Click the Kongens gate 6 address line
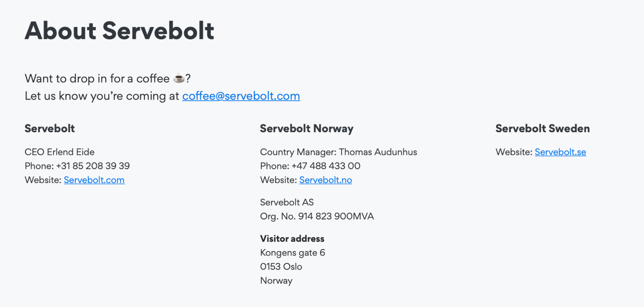This screenshot has width=644, height=307. (x=293, y=253)
